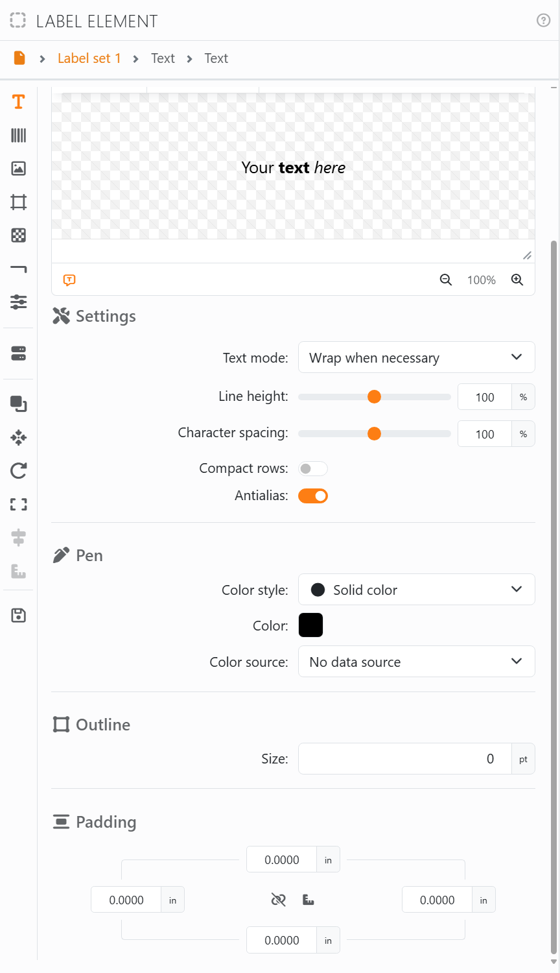Screen dimensions: 560x973
Task: Click the Character spacing slider handle
Action: tap(374, 434)
